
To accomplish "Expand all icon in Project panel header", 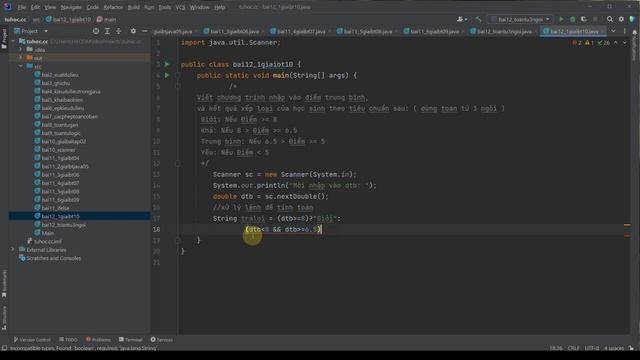I will [x=107, y=31].
